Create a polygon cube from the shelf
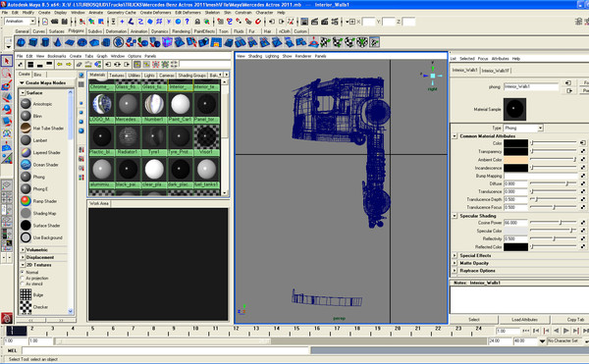This screenshot has height=364, width=589. pos(33,42)
